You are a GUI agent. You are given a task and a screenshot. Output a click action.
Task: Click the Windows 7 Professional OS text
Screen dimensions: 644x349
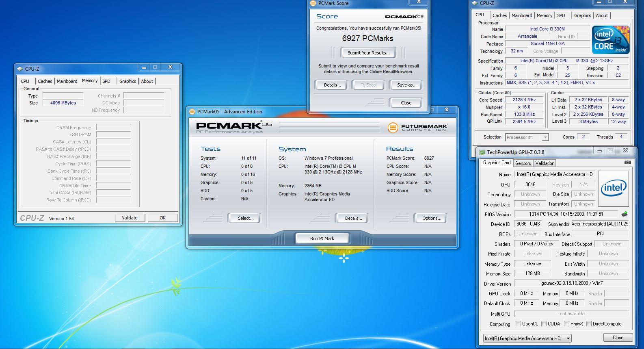(x=328, y=158)
